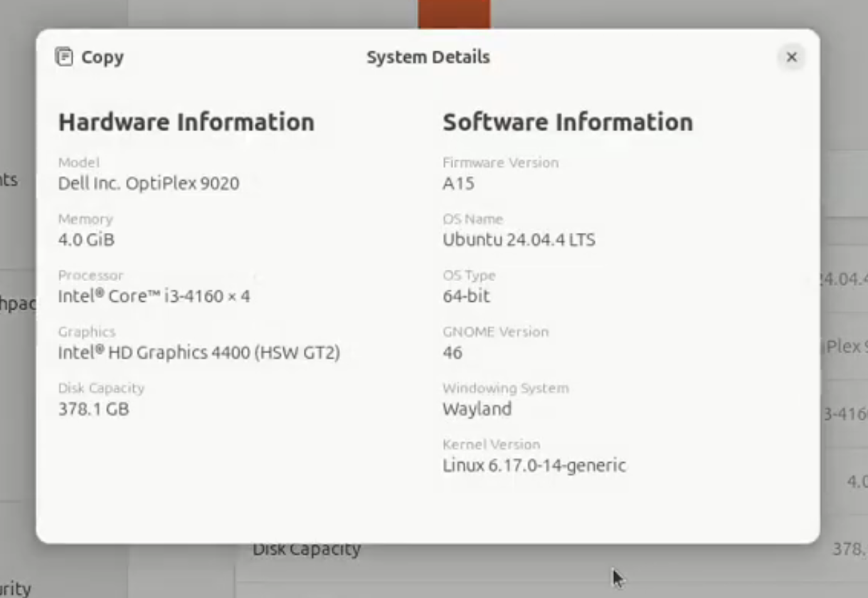The height and width of the screenshot is (598, 868).
Task: Click the Dell Inc. OptiPlex 9020 model value
Action: [x=148, y=183]
